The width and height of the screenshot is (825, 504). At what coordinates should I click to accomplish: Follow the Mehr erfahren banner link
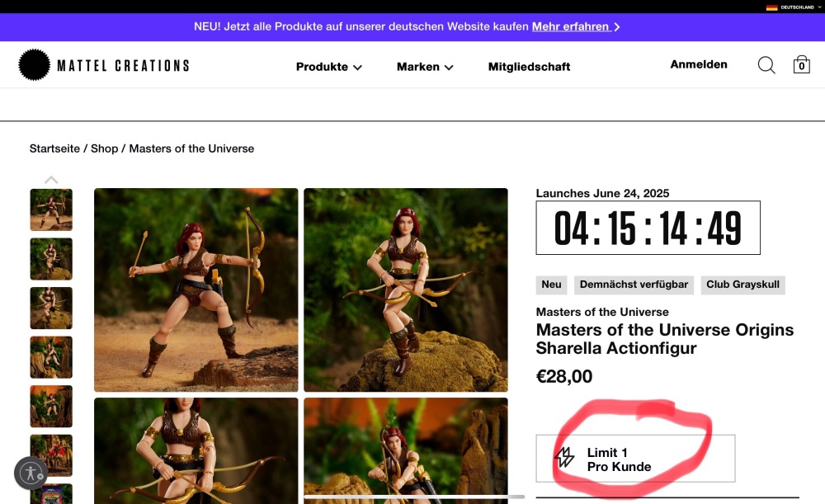click(576, 26)
